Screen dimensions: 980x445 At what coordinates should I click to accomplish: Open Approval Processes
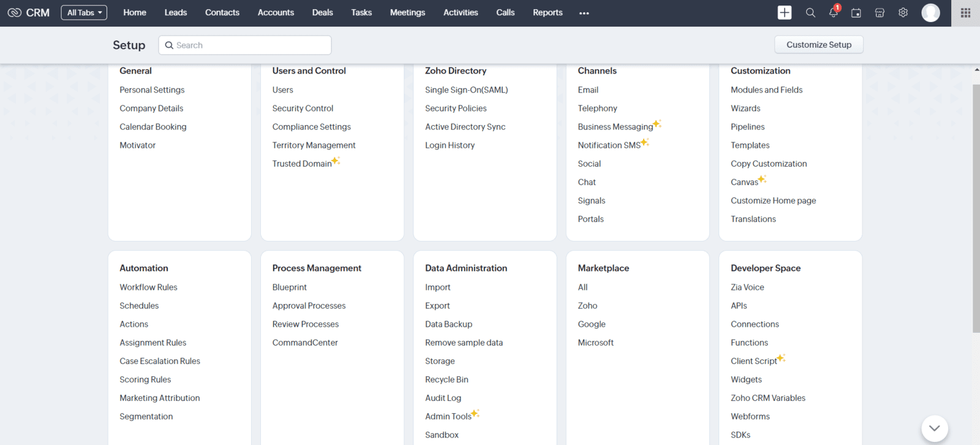pyautogui.click(x=309, y=305)
